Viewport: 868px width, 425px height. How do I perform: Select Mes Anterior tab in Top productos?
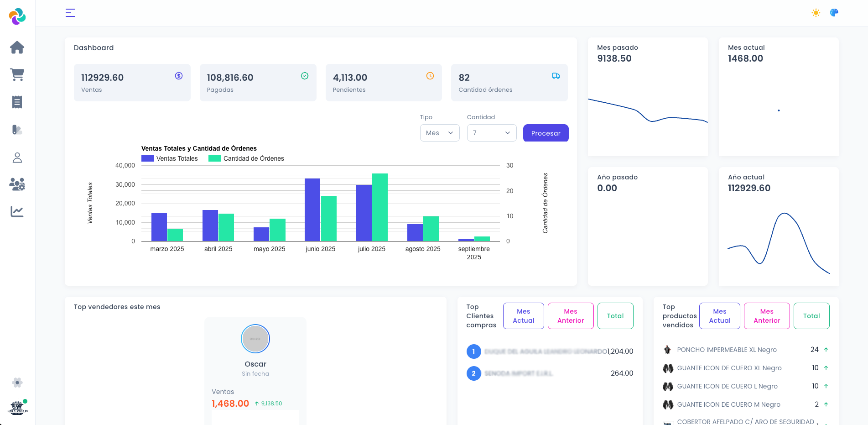[x=766, y=316]
